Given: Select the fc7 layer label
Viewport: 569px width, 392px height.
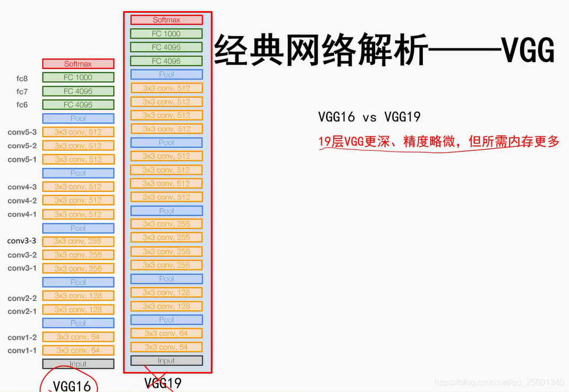Looking at the screenshot, I should click(x=22, y=91).
